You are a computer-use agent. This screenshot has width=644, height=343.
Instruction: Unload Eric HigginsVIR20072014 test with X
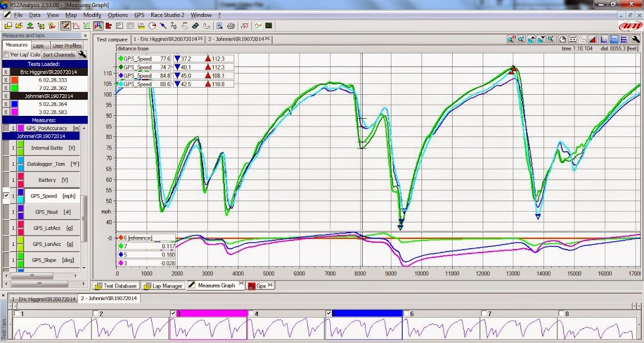click(6, 72)
